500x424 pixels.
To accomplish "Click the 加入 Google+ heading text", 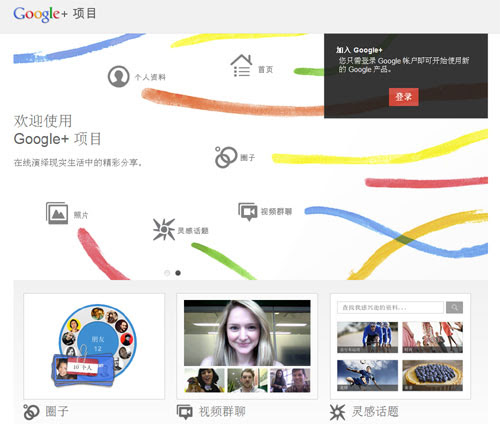I will (x=359, y=50).
